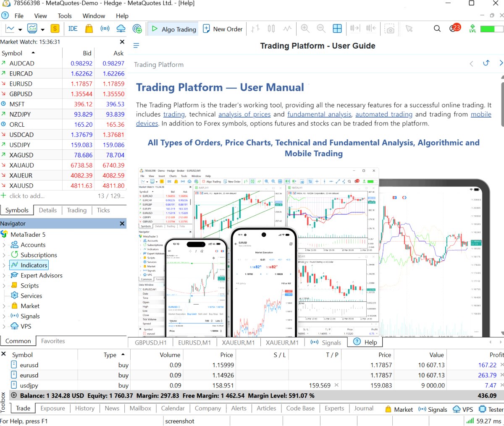Select the candlestick chart type icon
This screenshot has width=504, height=426.
click(x=271, y=29)
